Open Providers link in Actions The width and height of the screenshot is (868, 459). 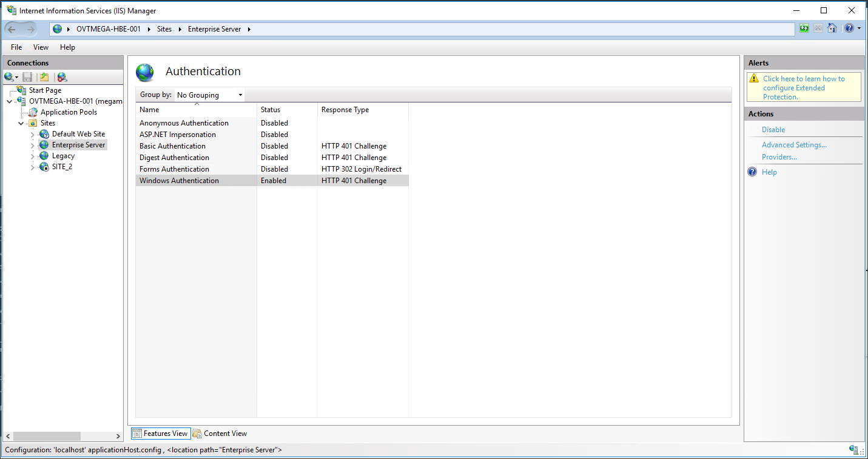(x=779, y=157)
